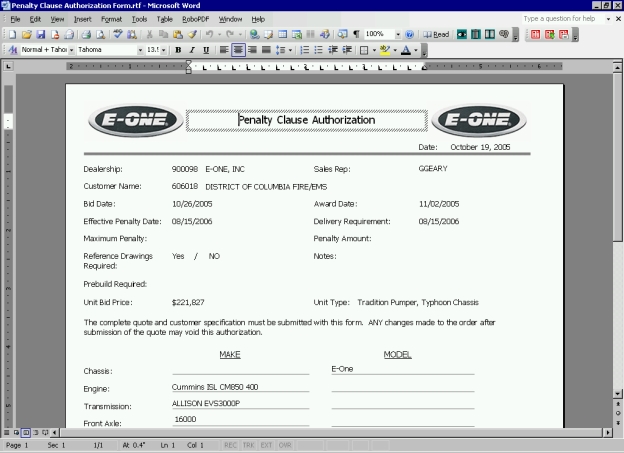Justify the paragraph text
This screenshot has height=453, width=624.
266,50
